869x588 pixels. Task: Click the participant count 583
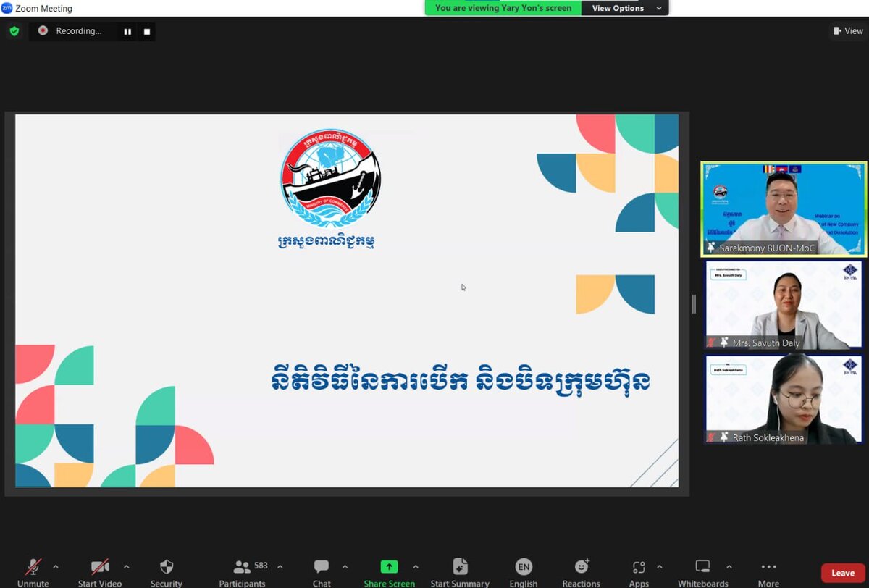tap(261, 566)
